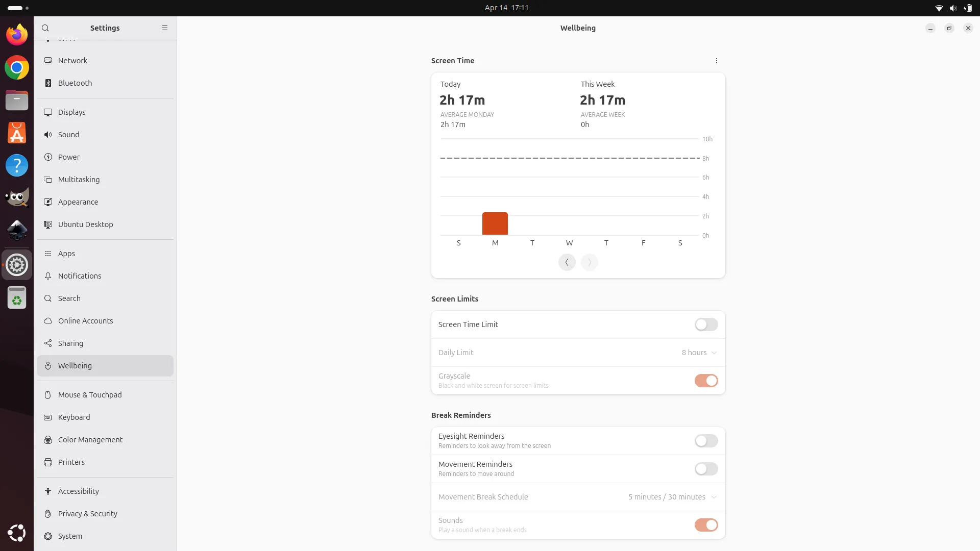Click the Sound speaker icon in sidebar
The height and width of the screenshot is (551, 980).
point(48,135)
